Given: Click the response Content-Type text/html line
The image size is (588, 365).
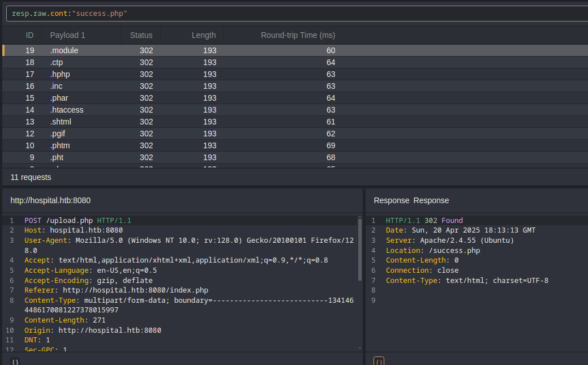Looking at the screenshot, I should tap(467, 281).
